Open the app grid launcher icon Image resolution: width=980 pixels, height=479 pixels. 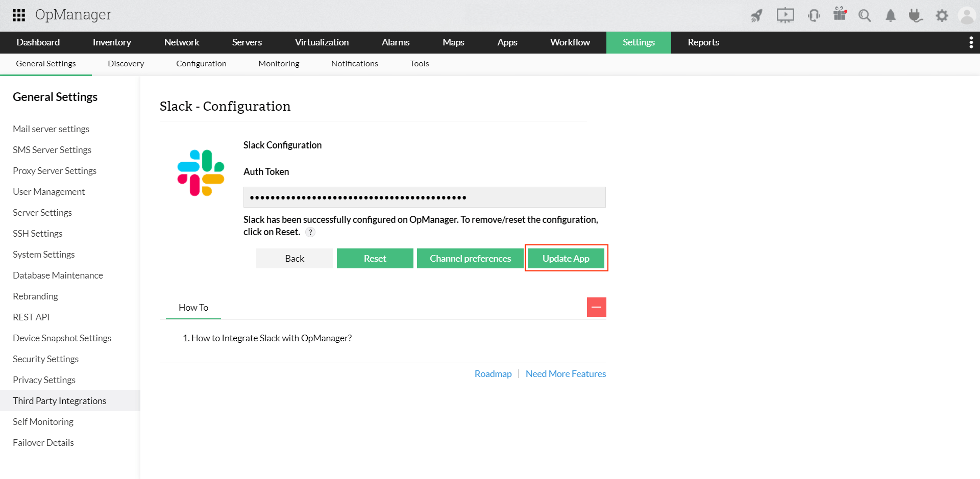pyautogui.click(x=19, y=15)
